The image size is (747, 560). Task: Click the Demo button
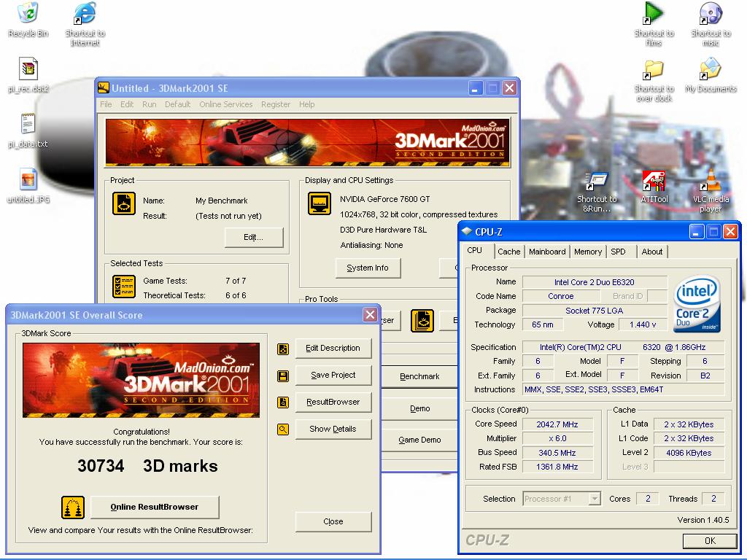point(419,408)
